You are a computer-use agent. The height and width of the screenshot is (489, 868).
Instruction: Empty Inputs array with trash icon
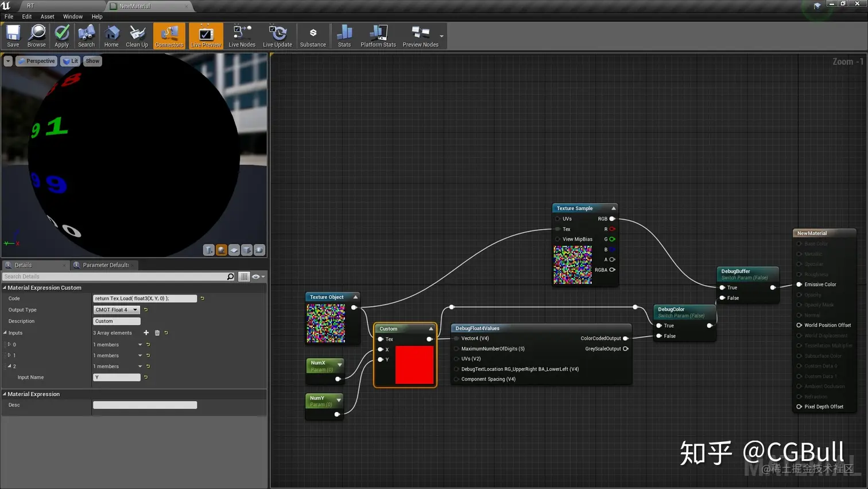point(157,333)
